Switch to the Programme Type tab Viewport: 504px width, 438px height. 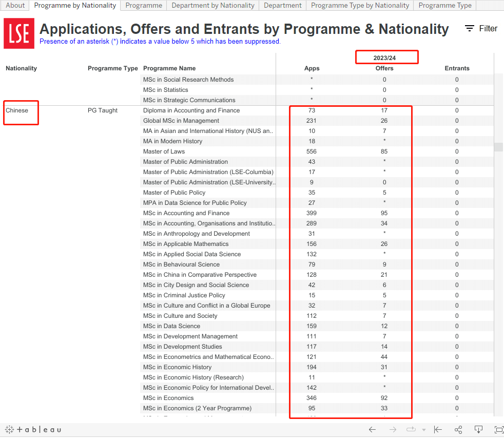(x=445, y=6)
